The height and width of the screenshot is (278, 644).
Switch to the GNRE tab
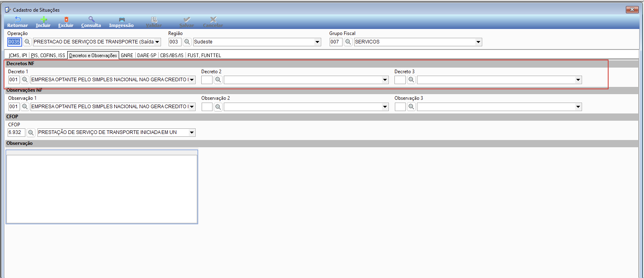point(127,56)
